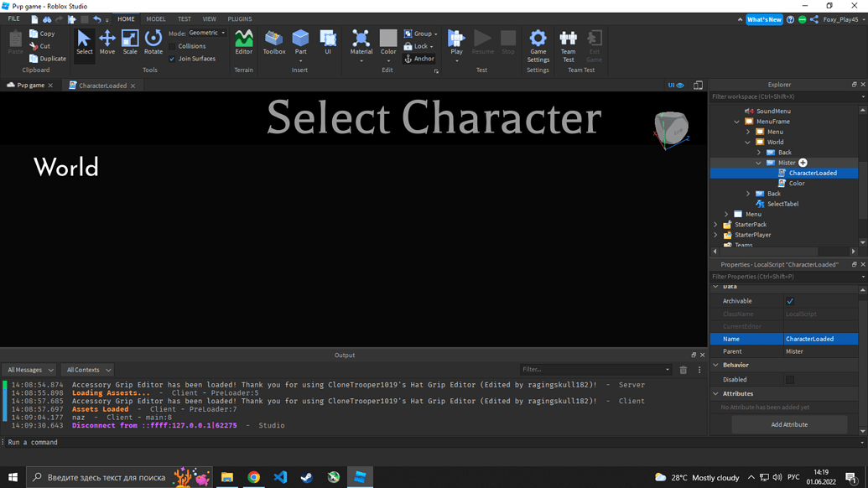Viewport: 868px width, 488px height.
Task: Enable the Collisions checkbox
Action: 172,46
